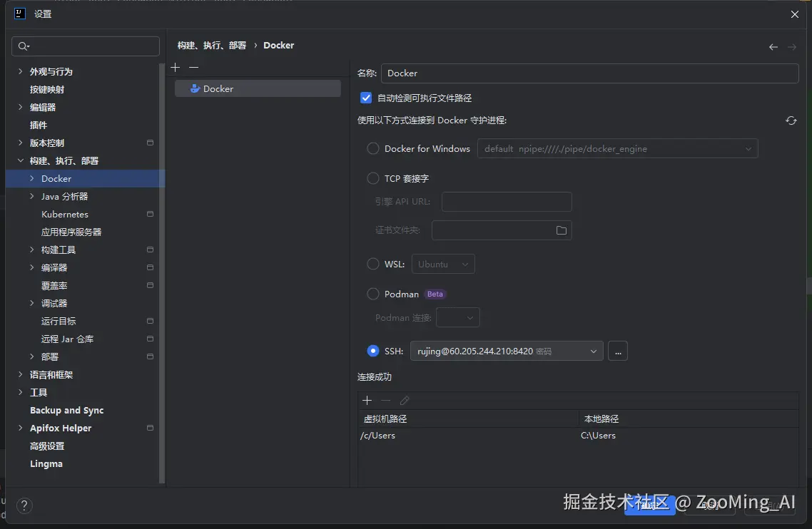Open help with the question mark icon

24,505
